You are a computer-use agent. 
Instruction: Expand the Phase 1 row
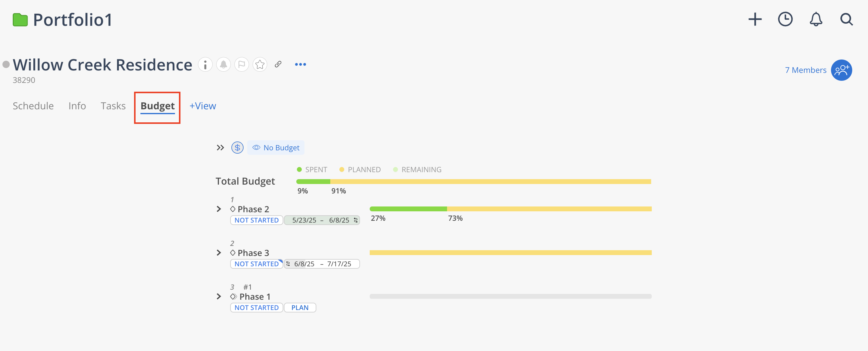(x=219, y=296)
